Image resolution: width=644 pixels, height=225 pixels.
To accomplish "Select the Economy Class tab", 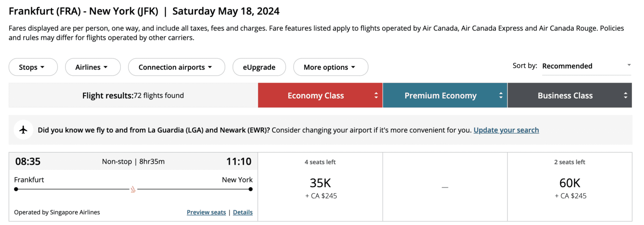I will [320, 96].
